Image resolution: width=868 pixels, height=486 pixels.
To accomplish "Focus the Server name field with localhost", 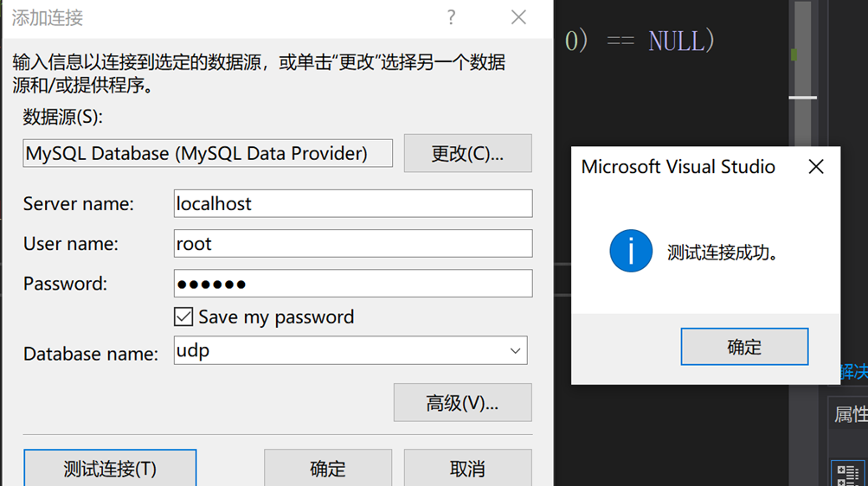I will coord(353,204).
